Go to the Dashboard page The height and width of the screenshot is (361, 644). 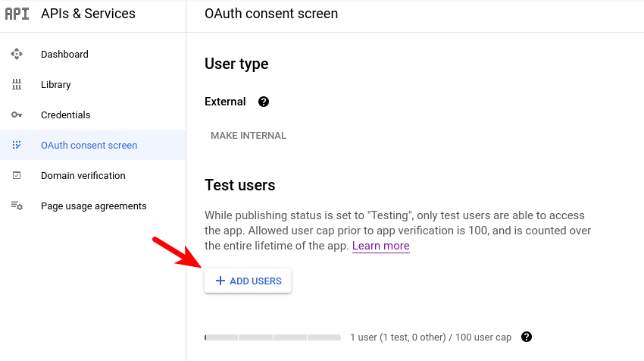(x=64, y=55)
